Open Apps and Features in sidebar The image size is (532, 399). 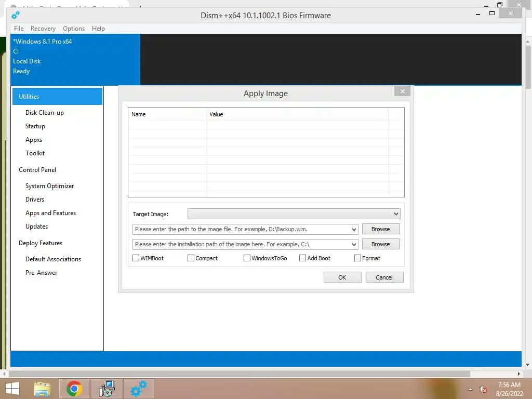click(50, 213)
